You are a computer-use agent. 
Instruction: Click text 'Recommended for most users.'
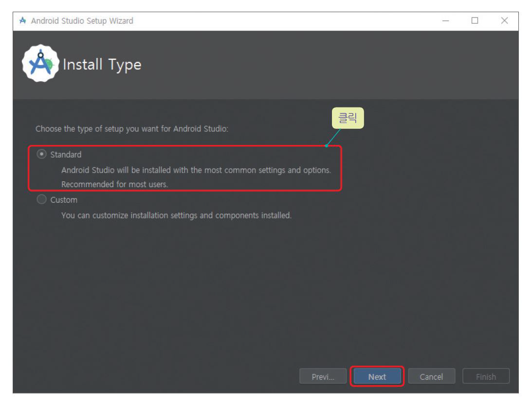pos(115,184)
